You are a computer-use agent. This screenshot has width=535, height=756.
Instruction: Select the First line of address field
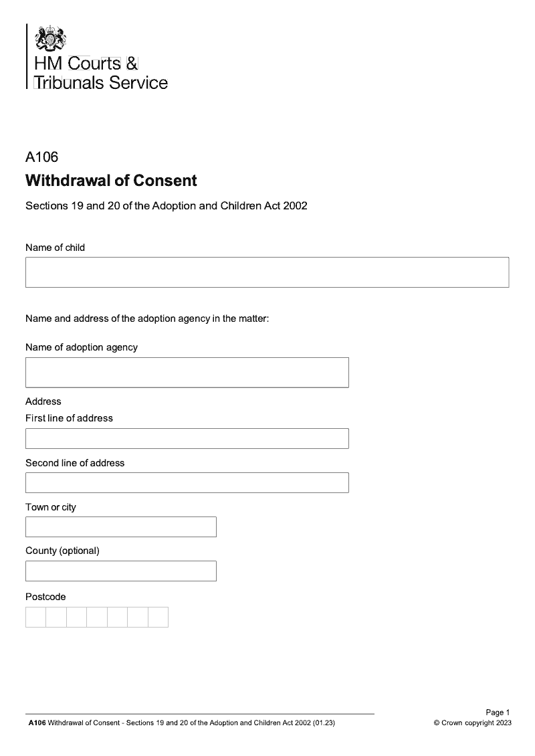pyautogui.click(x=187, y=439)
